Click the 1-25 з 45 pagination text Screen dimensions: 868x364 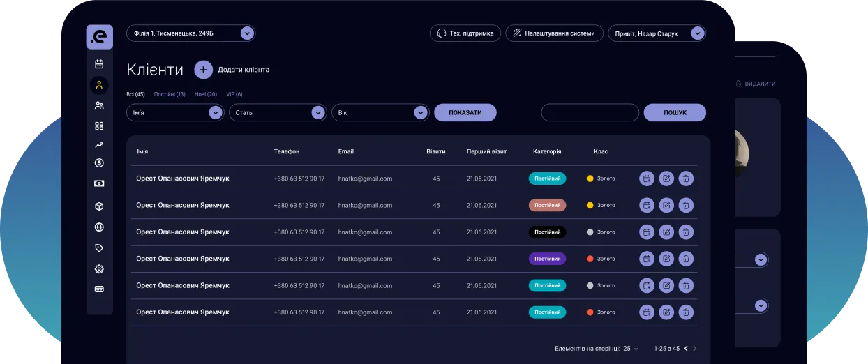tap(666, 348)
